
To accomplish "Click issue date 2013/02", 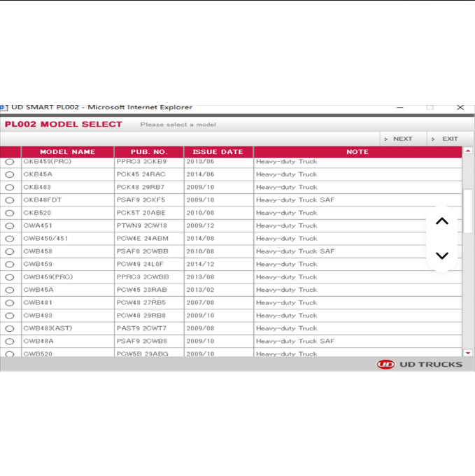I will 201,290.
